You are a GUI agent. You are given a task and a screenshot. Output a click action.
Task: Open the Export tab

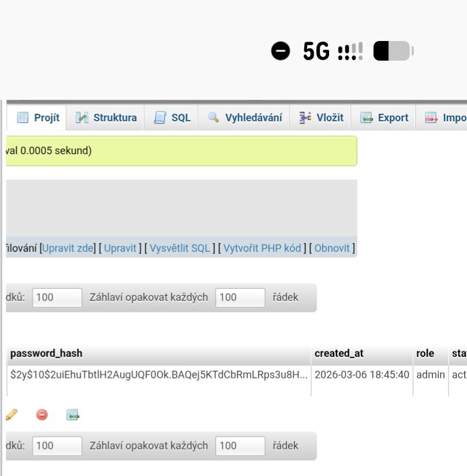(x=384, y=118)
